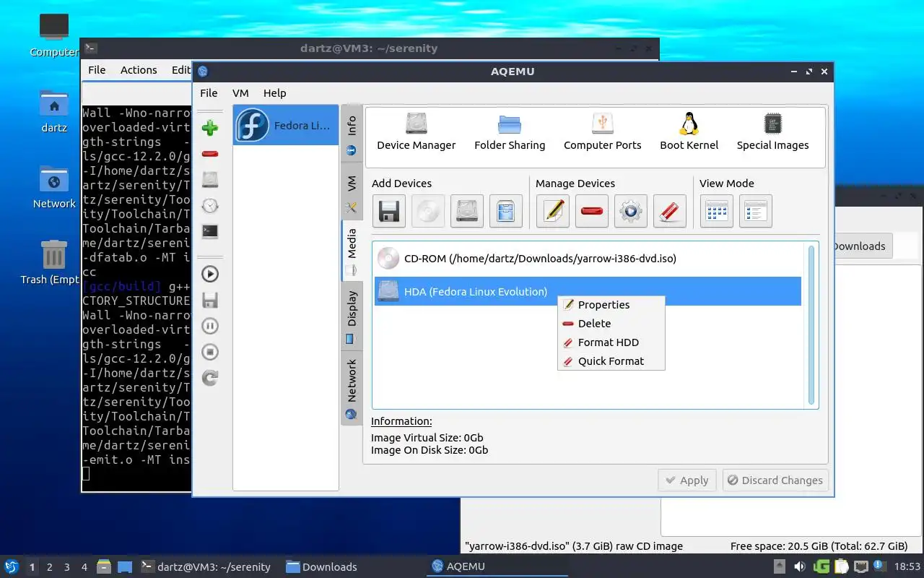Click the file manager launcher in taskbar
Image resolution: width=924 pixels, height=578 pixels.
104,566
